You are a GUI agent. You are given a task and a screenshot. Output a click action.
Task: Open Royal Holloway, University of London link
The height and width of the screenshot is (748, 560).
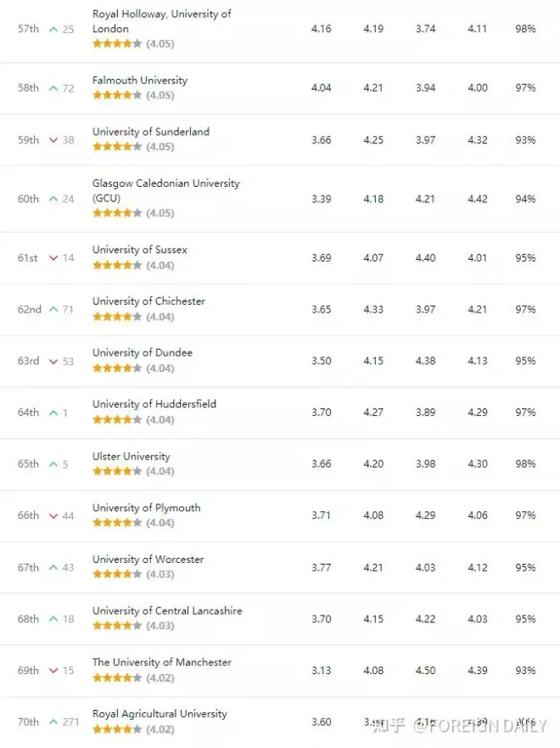tap(161, 21)
